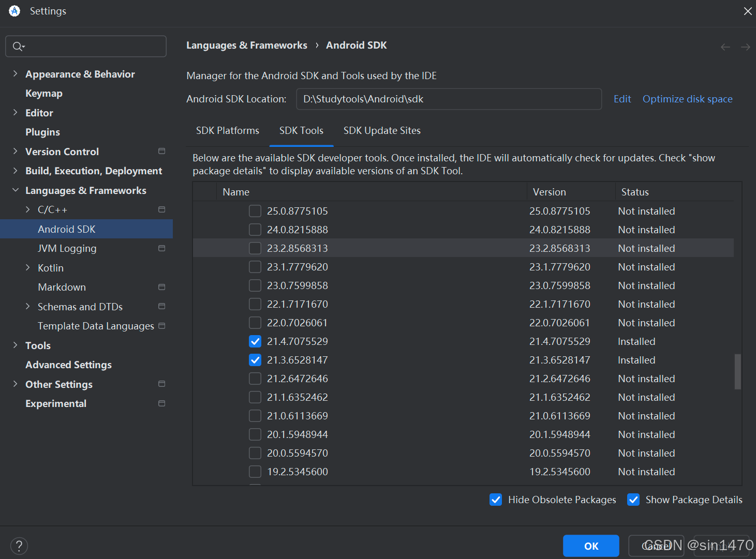Collapse Languages & Frameworks section
Screen dimensions: 756x559
coord(15,190)
